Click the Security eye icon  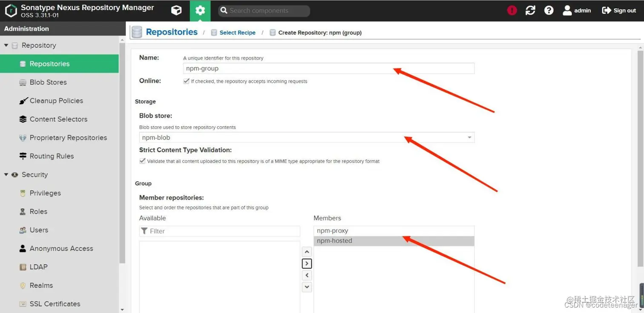coord(15,174)
